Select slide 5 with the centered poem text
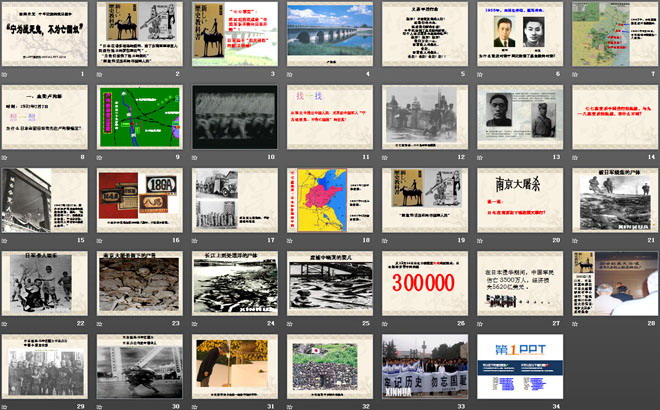 coord(425,34)
